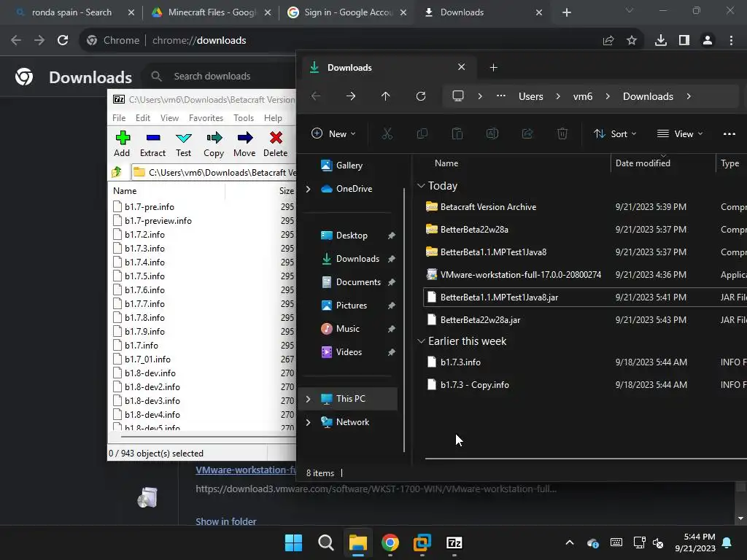747x560 pixels.
Task: Open See more options in File Explorer
Action: tap(729, 134)
